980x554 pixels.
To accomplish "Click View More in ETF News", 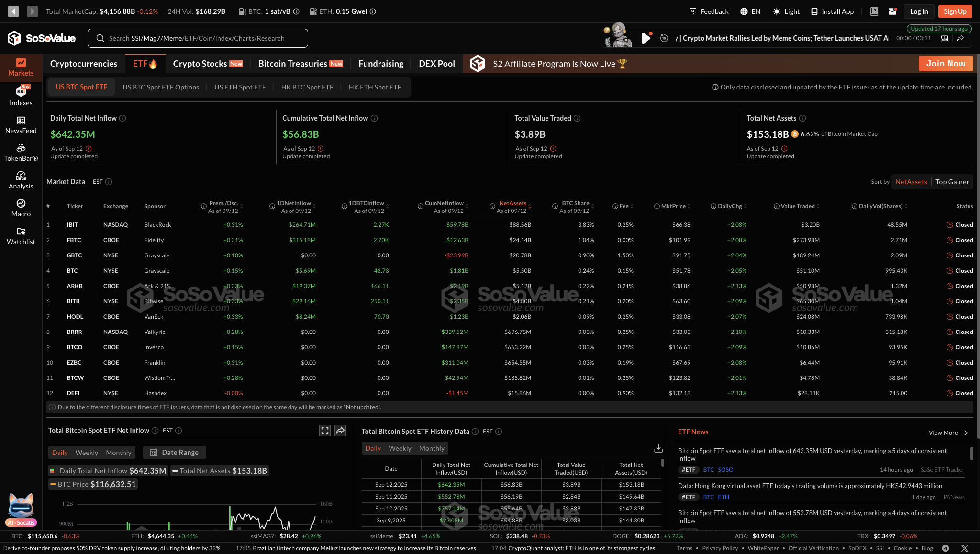I will 948,432.
